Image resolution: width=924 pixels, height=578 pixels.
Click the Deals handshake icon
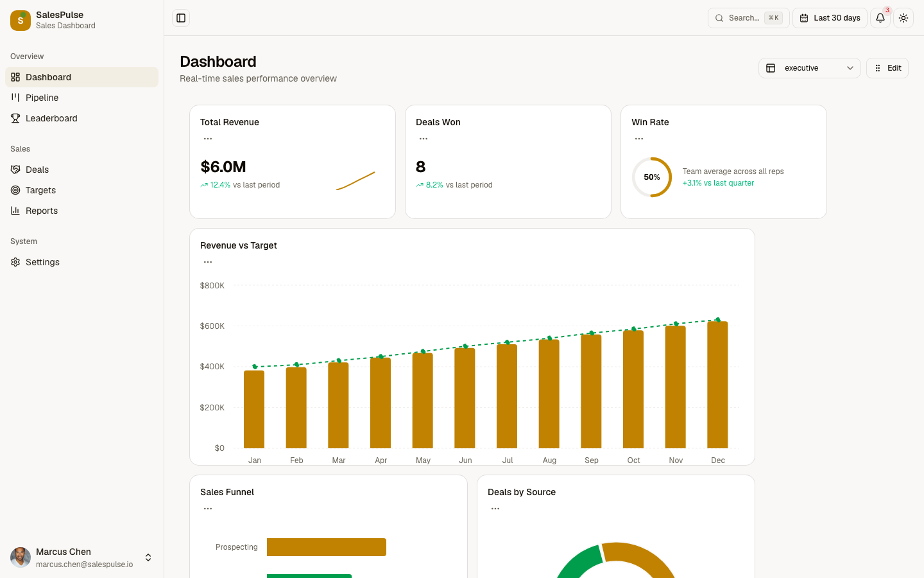point(15,170)
